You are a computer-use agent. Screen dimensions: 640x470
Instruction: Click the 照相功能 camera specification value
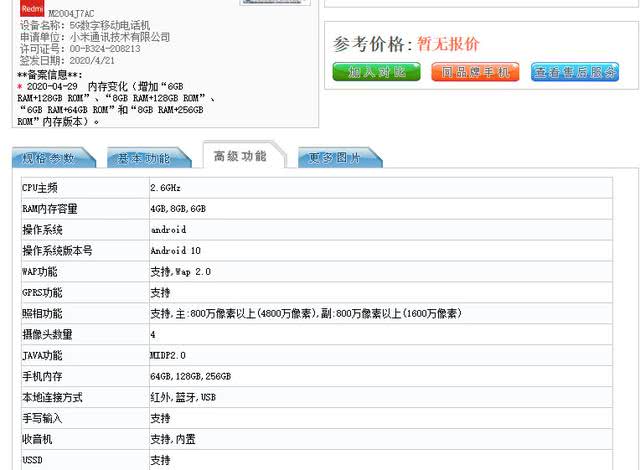[306, 313]
